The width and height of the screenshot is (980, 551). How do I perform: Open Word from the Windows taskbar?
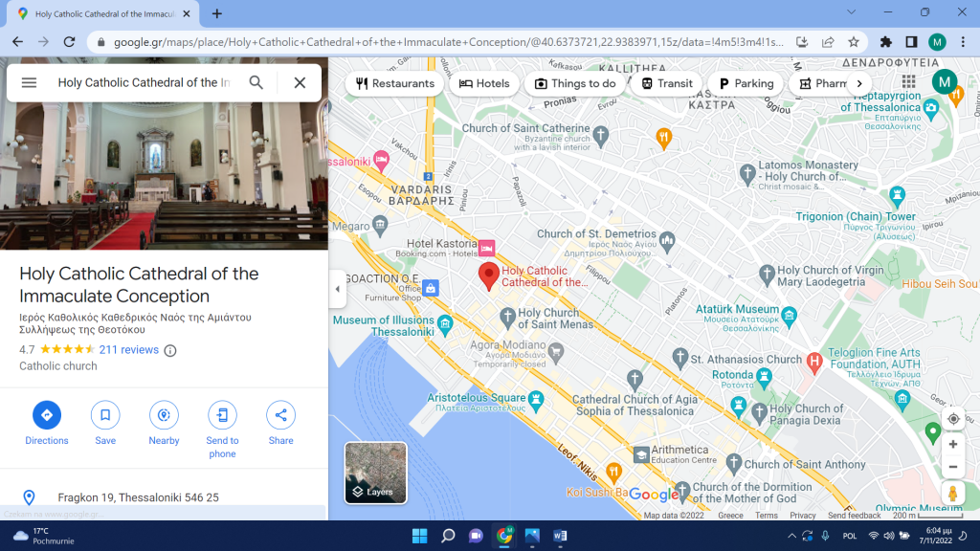[x=560, y=536]
